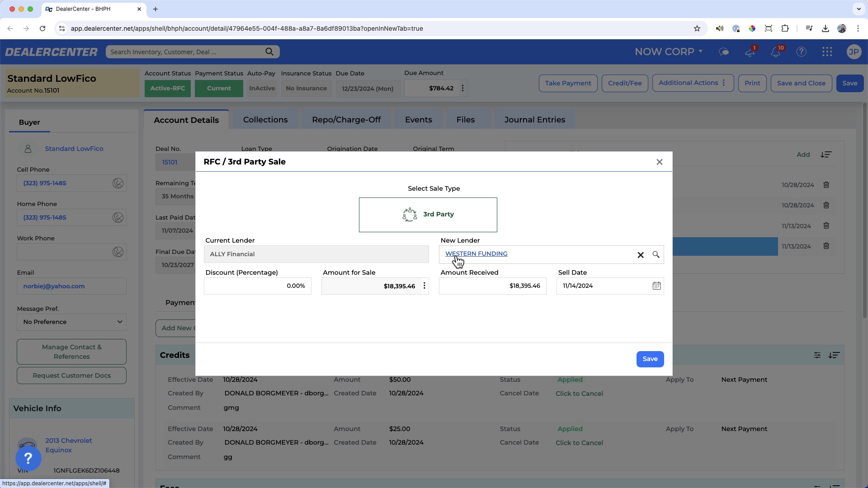Image resolution: width=868 pixels, height=488 pixels.
Task: Open the browser extensions puzzle icon
Action: 785,28
